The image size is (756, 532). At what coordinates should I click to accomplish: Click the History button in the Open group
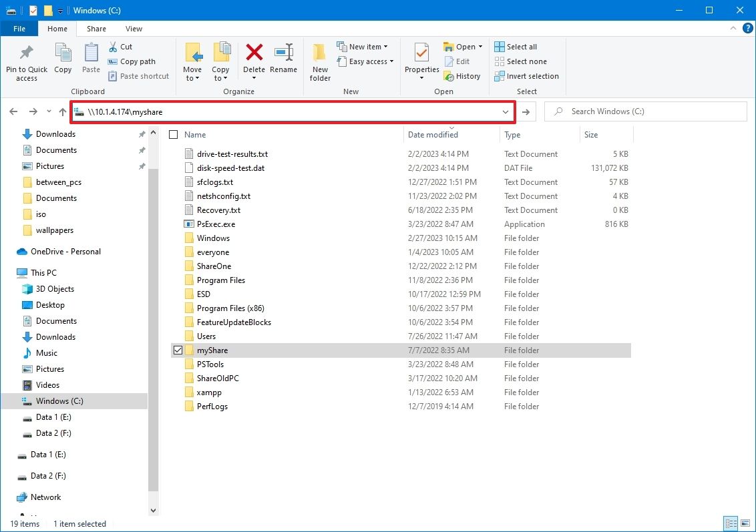(463, 76)
